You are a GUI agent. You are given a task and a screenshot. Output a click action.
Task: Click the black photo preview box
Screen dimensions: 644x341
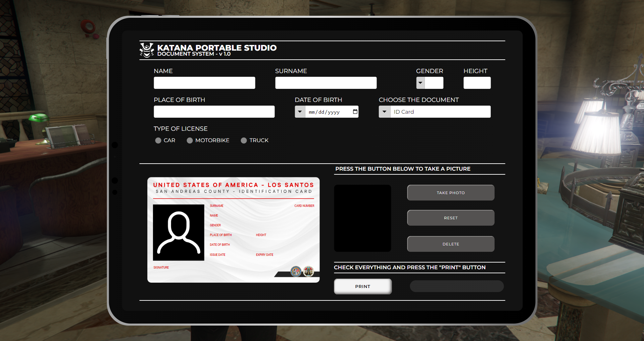pos(362,218)
